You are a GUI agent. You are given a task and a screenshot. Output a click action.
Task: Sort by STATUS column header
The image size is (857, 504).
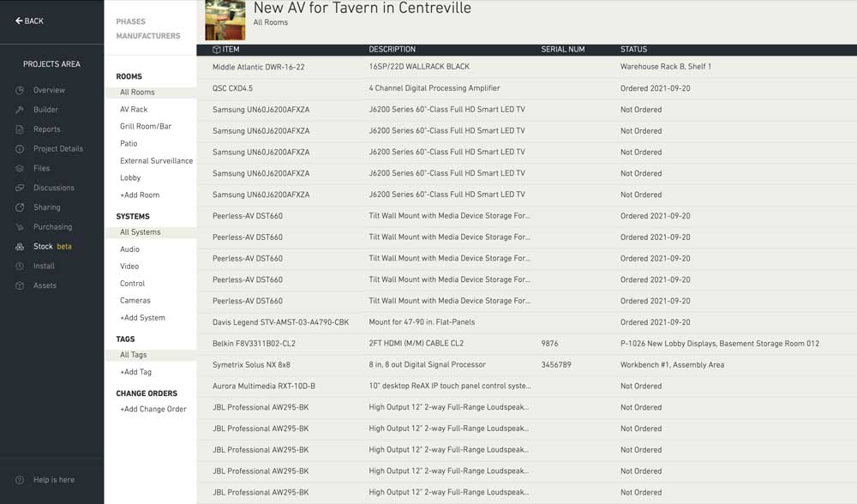[x=634, y=50]
